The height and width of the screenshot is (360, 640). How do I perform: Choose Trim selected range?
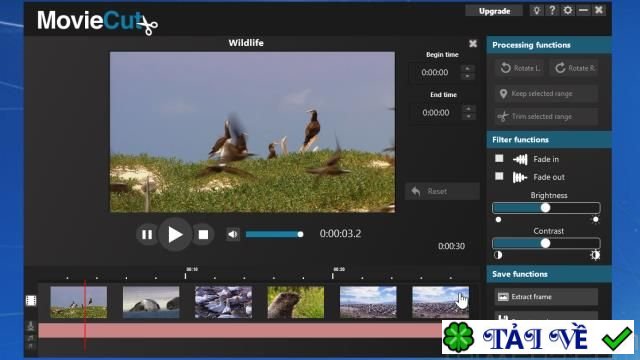coord(547,116)
